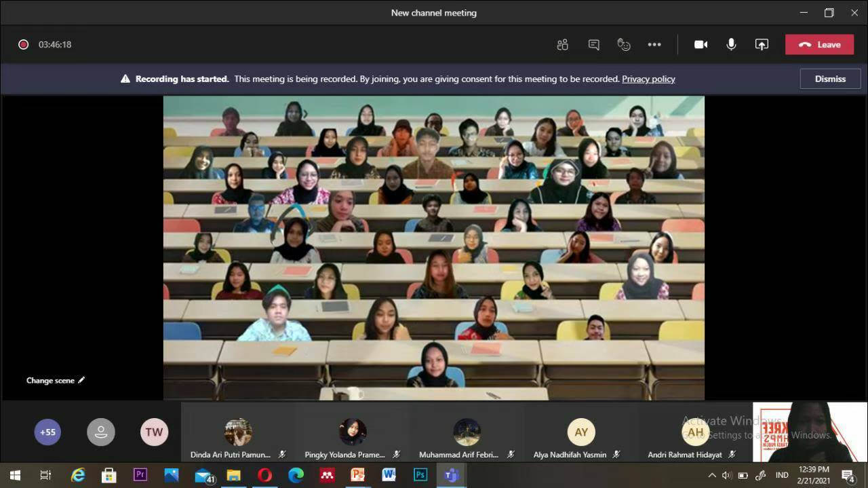Select Dinda Ari Putri participant tile
This screenshot has height=488, width=868.
point(238,432)
